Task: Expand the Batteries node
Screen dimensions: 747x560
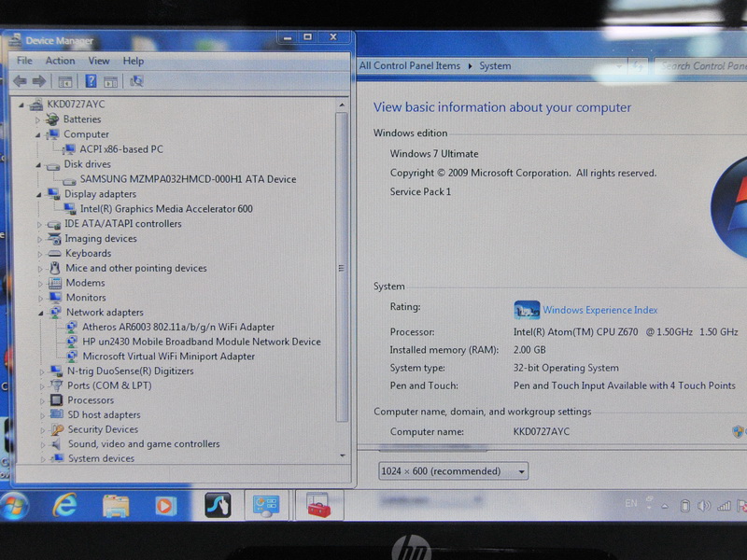Action: point(37,120)
